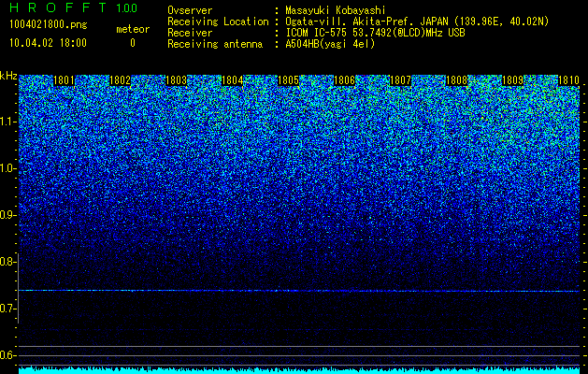Click the 0.6 frequency axis label
588x374 pixels.
(x=8, y=355)
